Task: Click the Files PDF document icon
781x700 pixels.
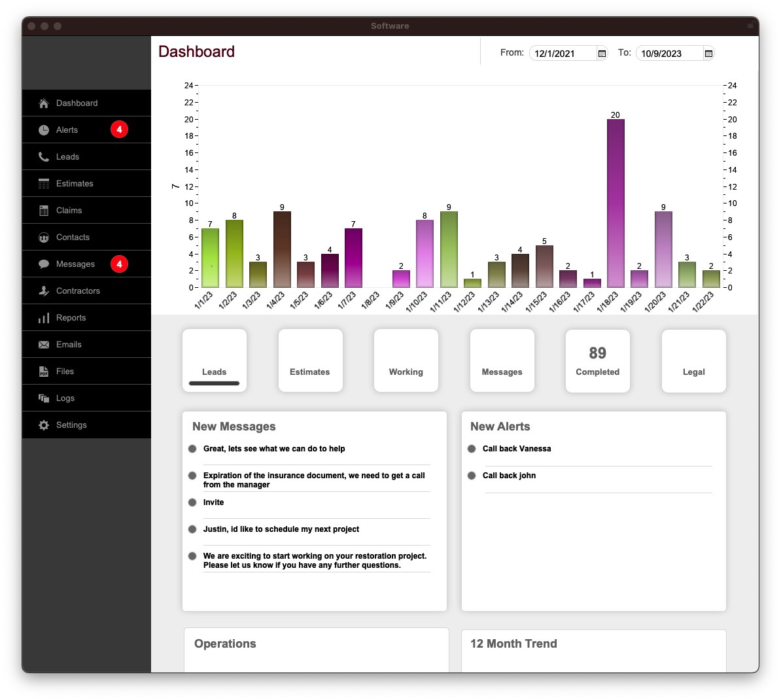Action: coord(44,372)
